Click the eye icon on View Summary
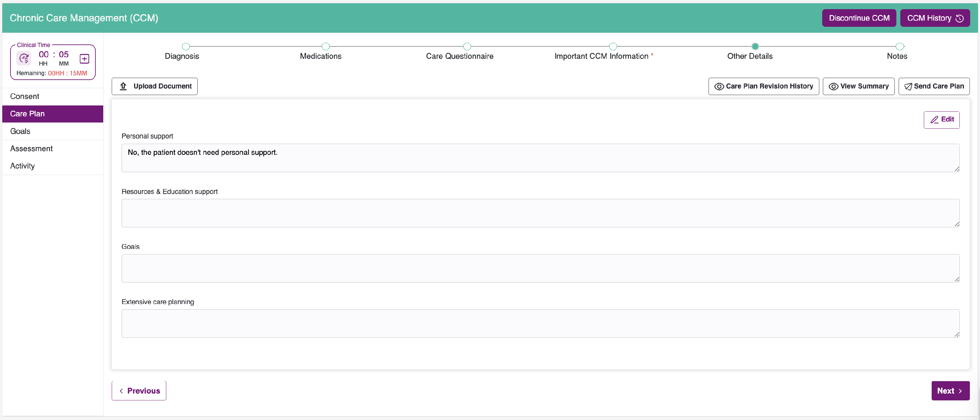The height and width of the screenshot is (420, 980). 833,86
